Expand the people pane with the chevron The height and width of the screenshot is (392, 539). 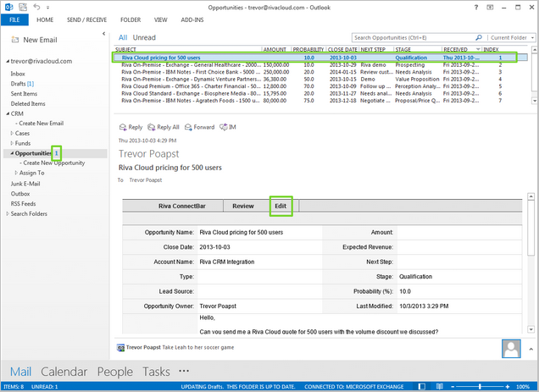click(531, 349)
